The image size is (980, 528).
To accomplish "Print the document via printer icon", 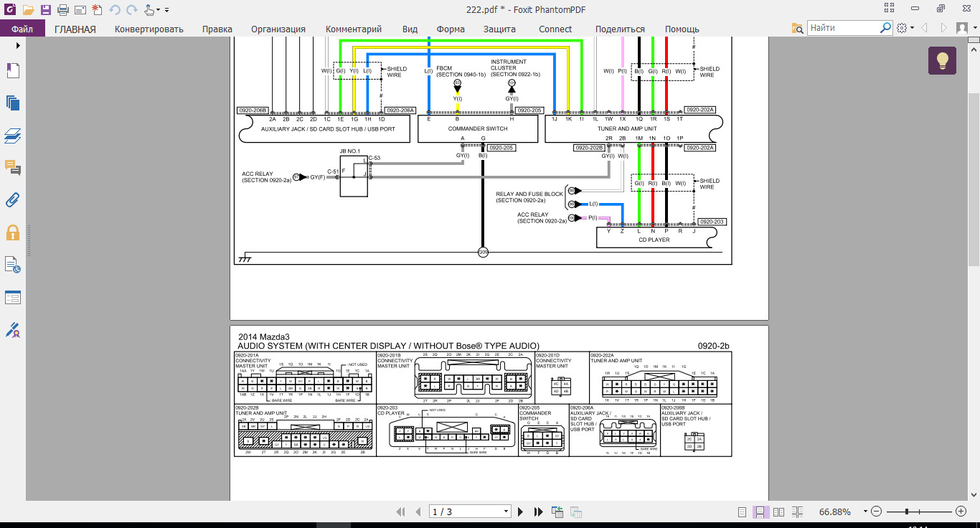I will pos(62,10).
